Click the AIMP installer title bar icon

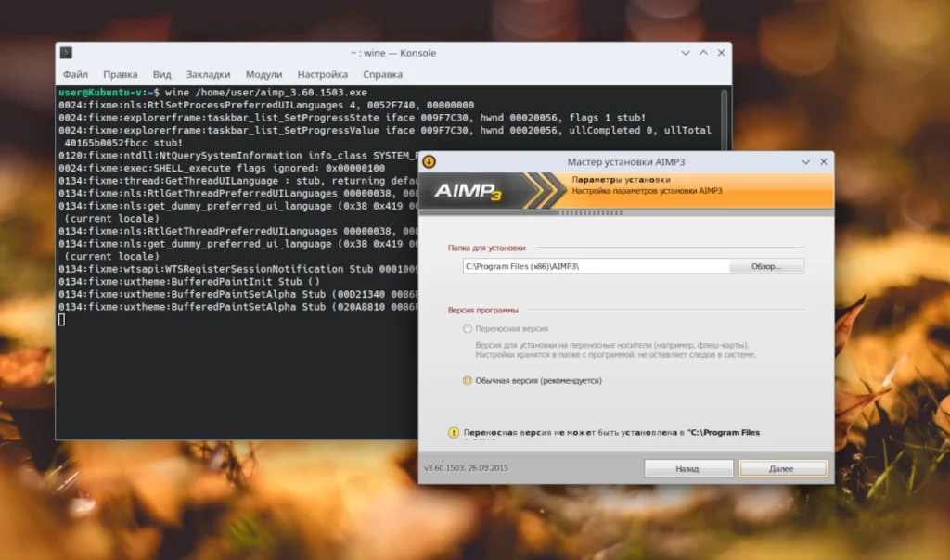[429, 161]
